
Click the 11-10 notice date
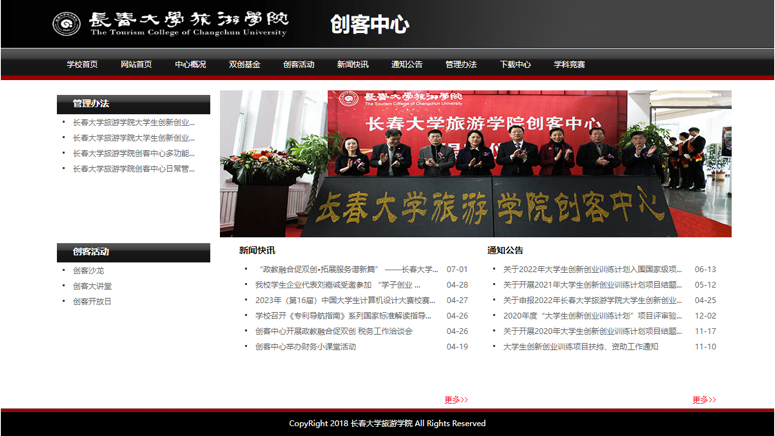(705, 347)
